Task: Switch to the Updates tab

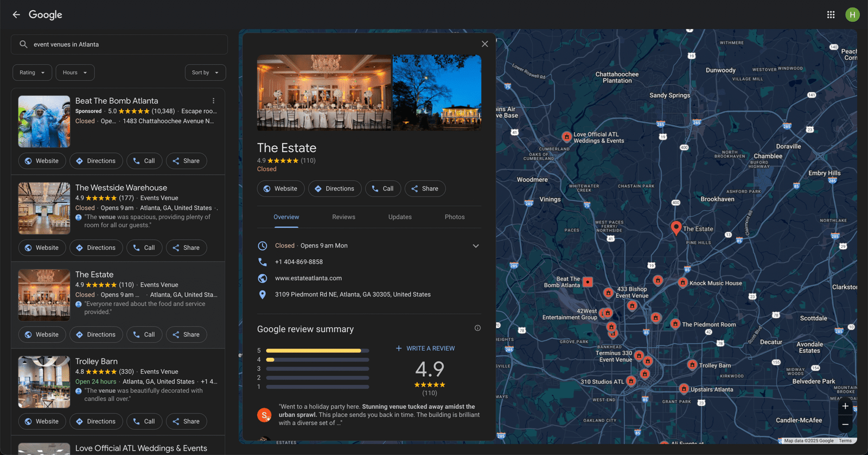Action: click(400, 217)
